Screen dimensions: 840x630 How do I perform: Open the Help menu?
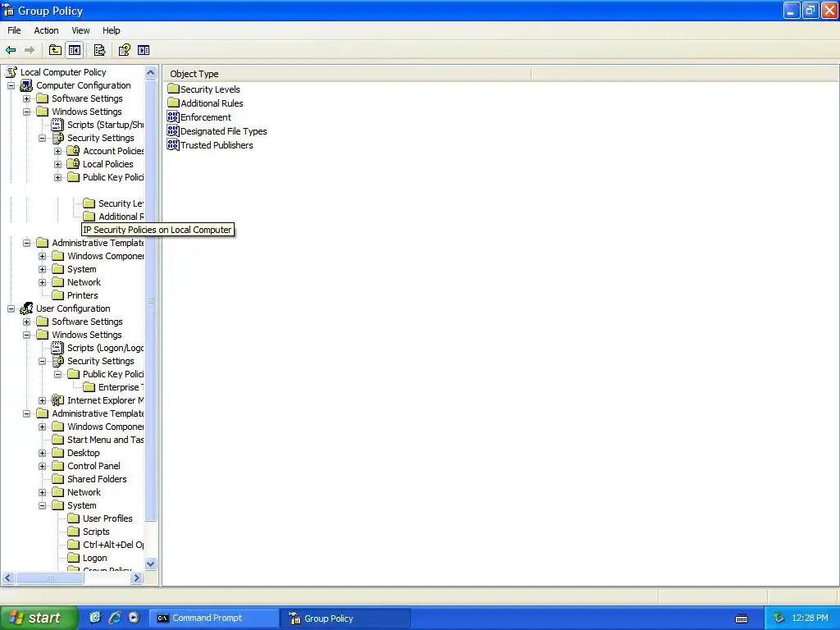(112, 30)
